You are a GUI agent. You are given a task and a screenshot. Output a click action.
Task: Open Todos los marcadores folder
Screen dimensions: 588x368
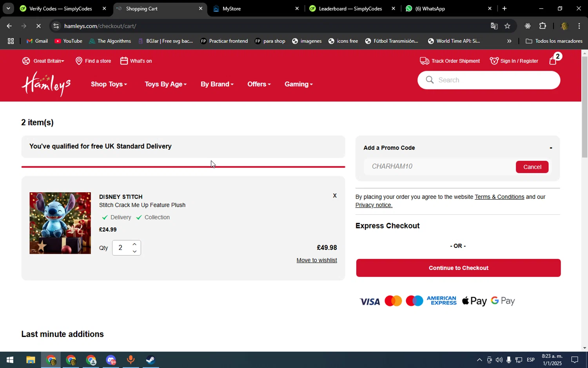(x=554, y=41)
